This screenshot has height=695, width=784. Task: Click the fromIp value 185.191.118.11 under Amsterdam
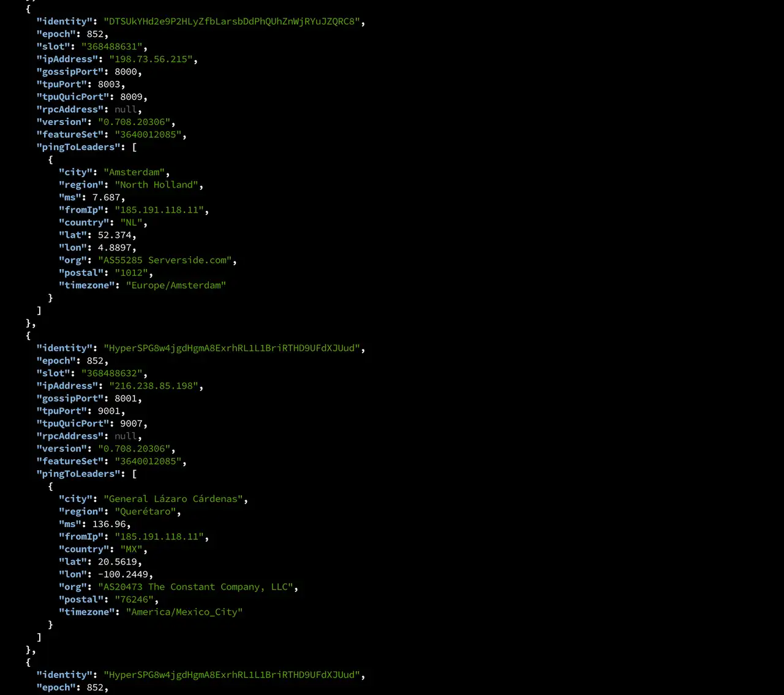[159, 210]
